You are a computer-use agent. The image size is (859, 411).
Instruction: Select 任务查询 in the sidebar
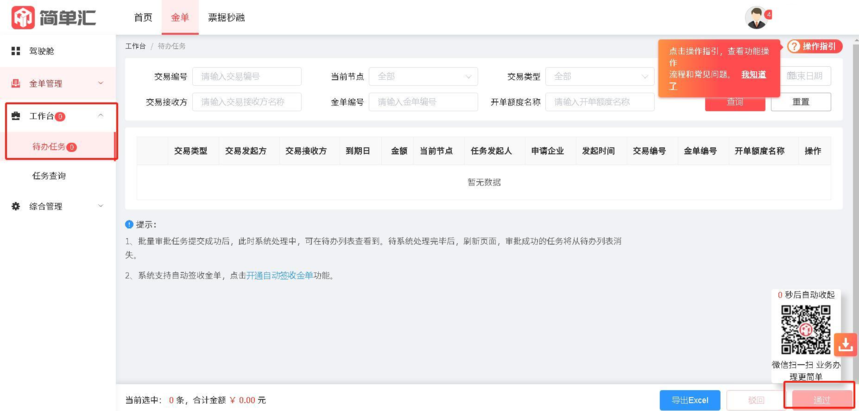click(49, 176)
